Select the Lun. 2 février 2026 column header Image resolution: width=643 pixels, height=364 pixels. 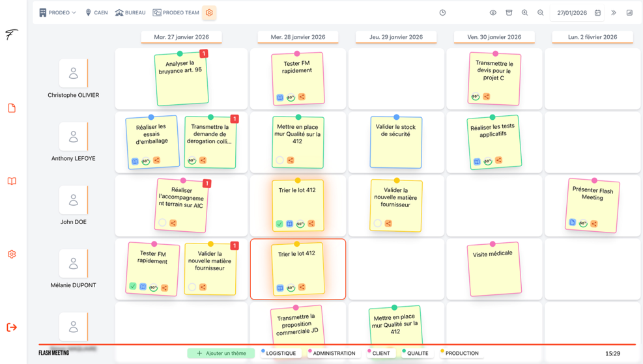pyautogui.click(x=592, y=37)
